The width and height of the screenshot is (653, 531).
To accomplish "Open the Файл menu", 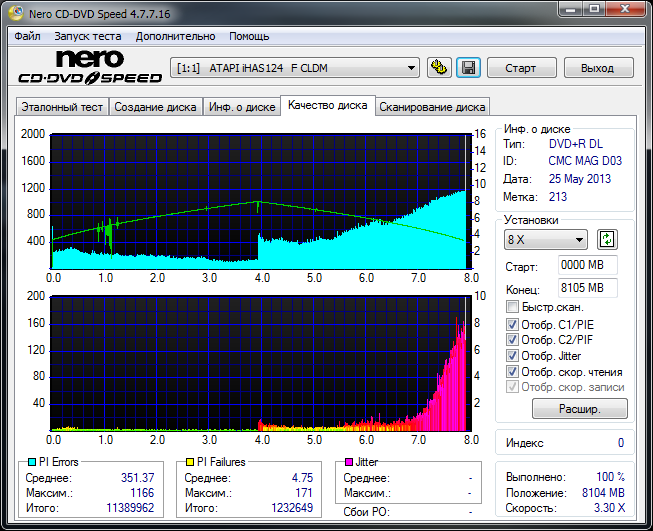I will coord(27,37).
